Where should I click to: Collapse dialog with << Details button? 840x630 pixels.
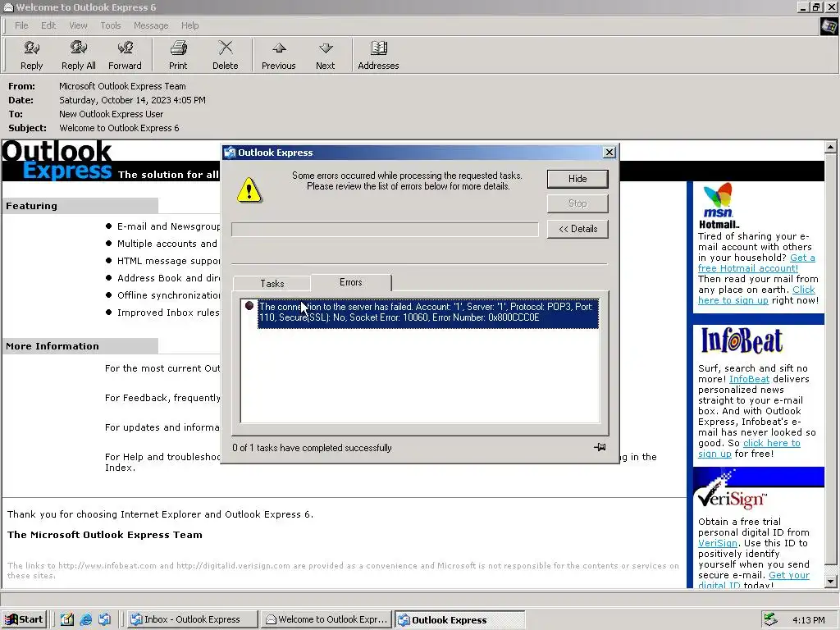pos(577,229)
